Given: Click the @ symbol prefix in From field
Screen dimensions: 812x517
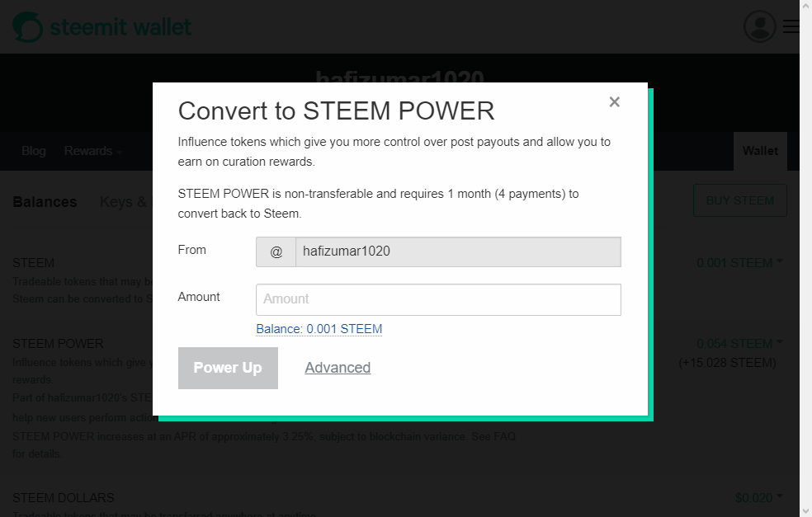Looking at the screenshot, I should point(276,252).
